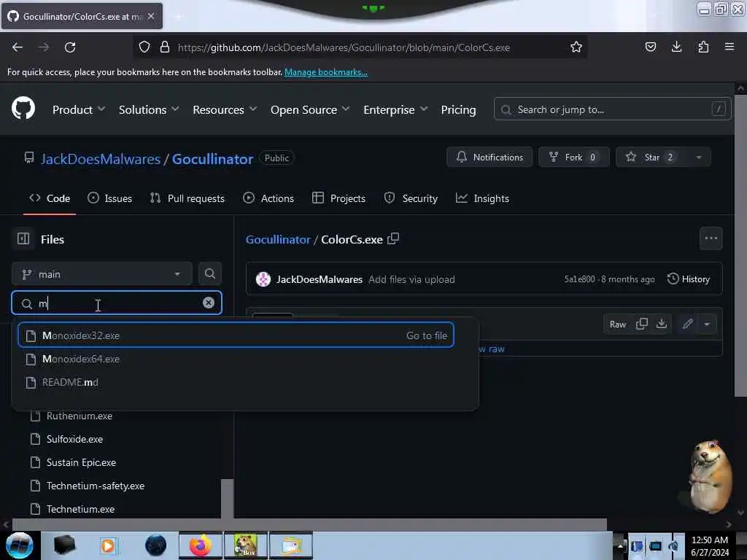The height and width of the screenshot is (560, 747).
Task: Bookmark this page with star icon
Action: pos(576,47)
